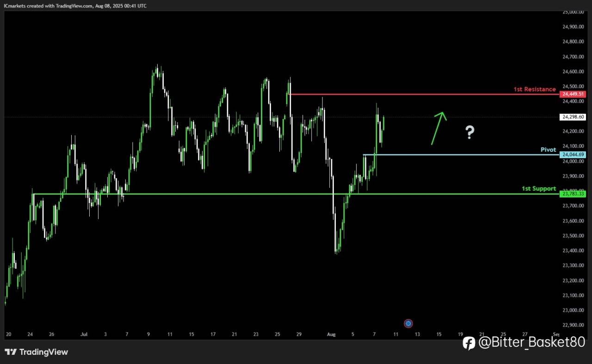Select the light blue pivot horizontal line
592x364 pixels.
461,154
